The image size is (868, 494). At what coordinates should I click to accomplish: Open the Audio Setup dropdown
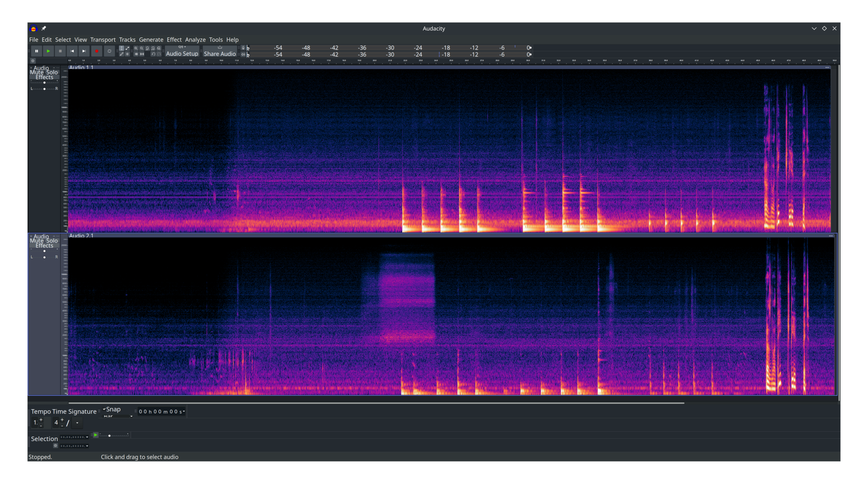182,51
